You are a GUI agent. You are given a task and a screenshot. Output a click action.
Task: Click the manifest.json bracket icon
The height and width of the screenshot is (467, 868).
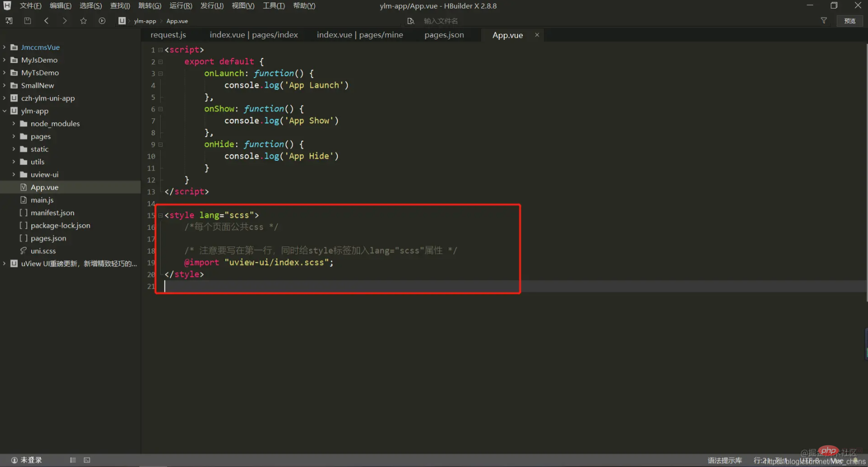pos(23,213)
